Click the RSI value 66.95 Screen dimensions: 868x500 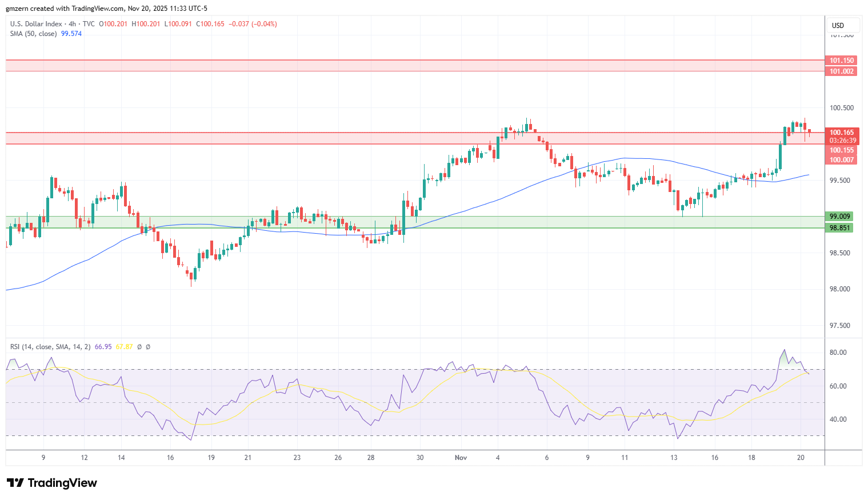[103, 347]
